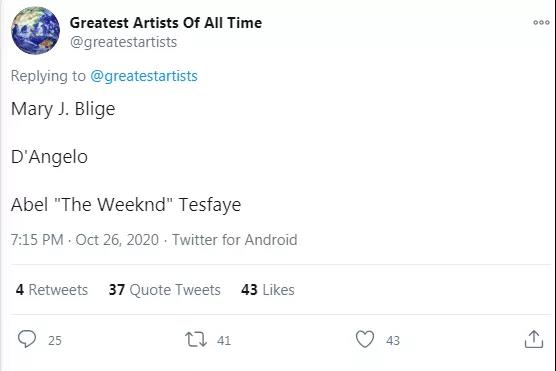Open the three-dot more options menu
Viewport: 556px width, 371px height.
[541, 23]
